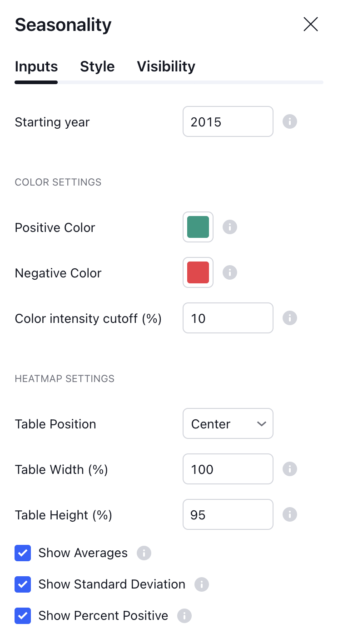
Task: Click info icon for Color intensity cutoff
Action: (290, 318)
